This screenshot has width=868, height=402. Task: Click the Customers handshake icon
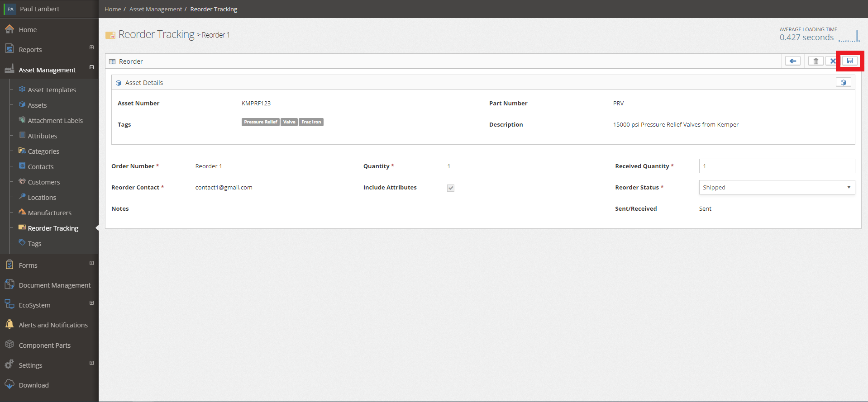point(22,181)
